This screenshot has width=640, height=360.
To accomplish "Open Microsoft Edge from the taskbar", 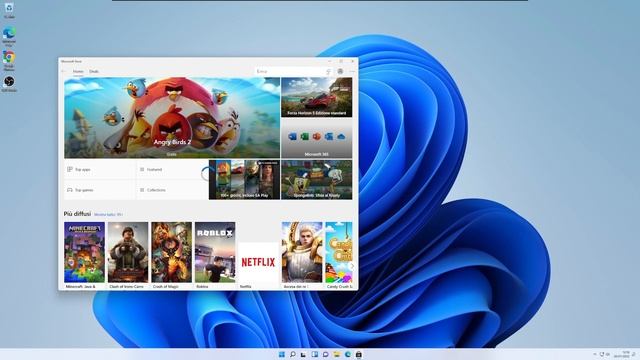I will 348,354.
